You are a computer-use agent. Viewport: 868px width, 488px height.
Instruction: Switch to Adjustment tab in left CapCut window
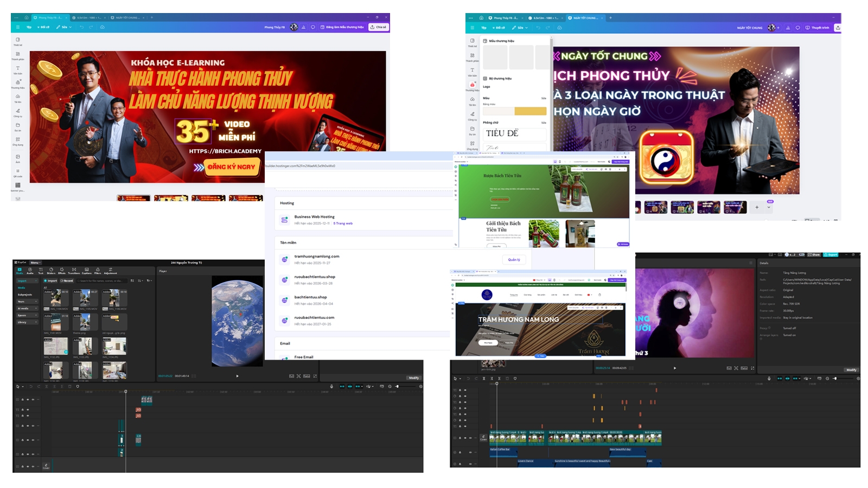click(x=111, y=271)
